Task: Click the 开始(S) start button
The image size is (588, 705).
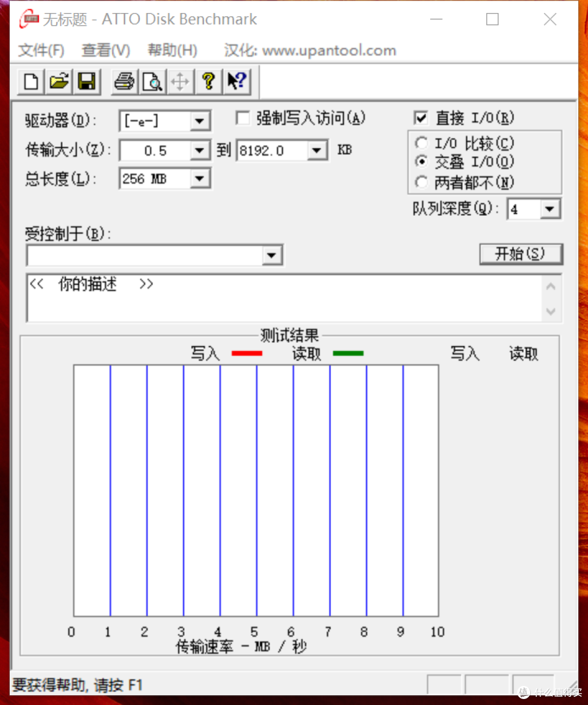Action: (520, 254)
